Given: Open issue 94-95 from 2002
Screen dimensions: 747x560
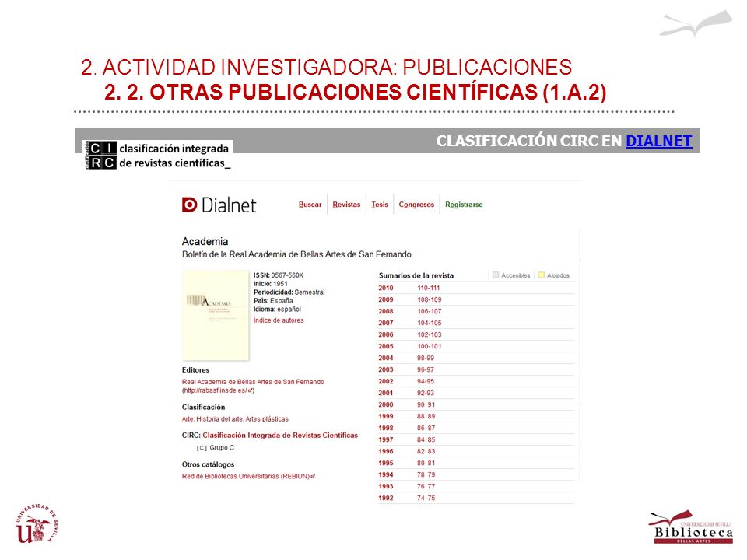Looking at the screenshot, I should (426, 381).
